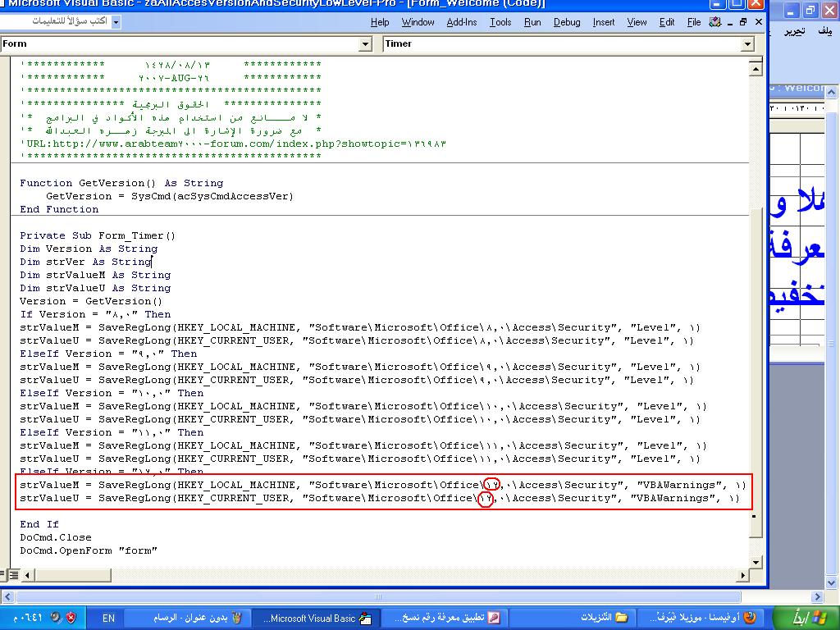This screenshot has width=840, height=630.
Task: Click the 'End If' line
Action: pos(39,524)
